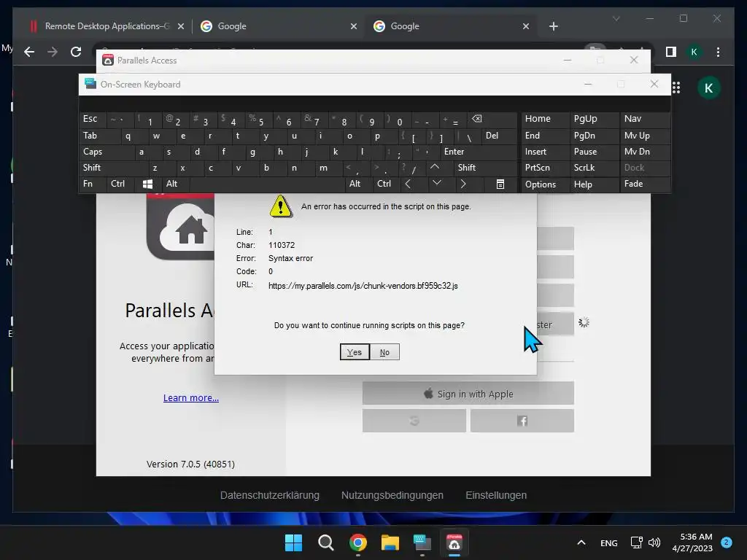747x560 pixels.
Task: Open taskbar Search
Action: point(326,542)
